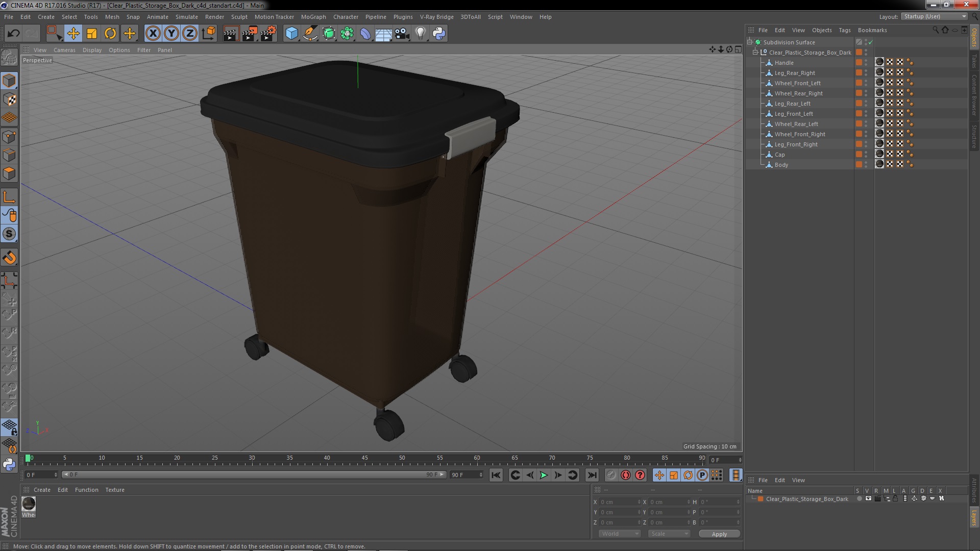Click the Wheel material thumbnail
Screen dimensions: 980x551
(x=29, y=504)
